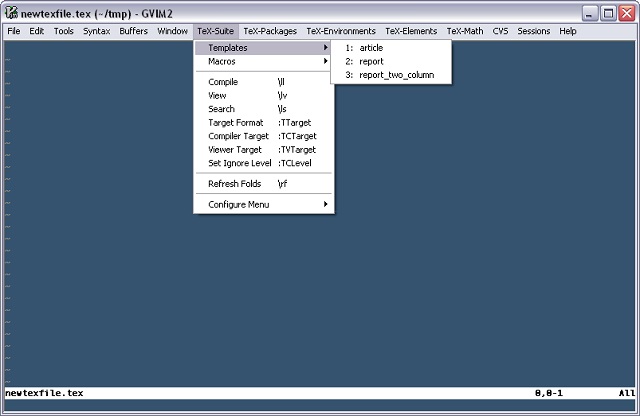The height and width of the screenshot is (416, 640).
Task: Select the Templates submenu entry
Action: 264,48
